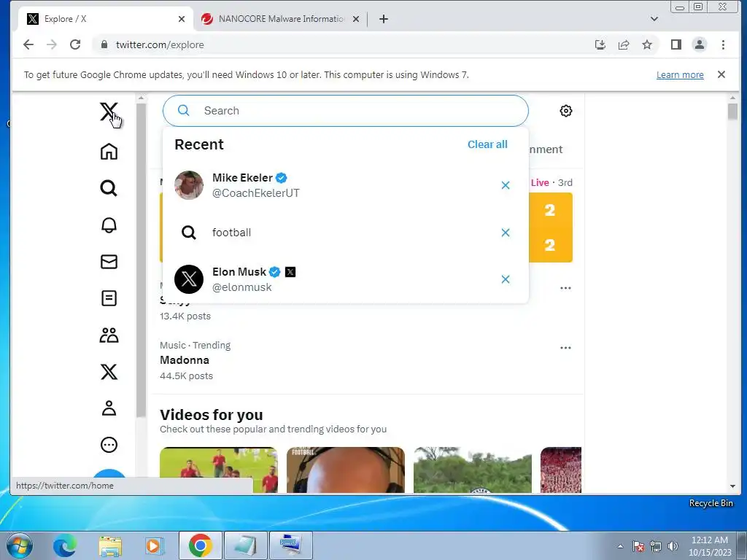
Task: Click the Videos for you heading
Action: [211, 415]
